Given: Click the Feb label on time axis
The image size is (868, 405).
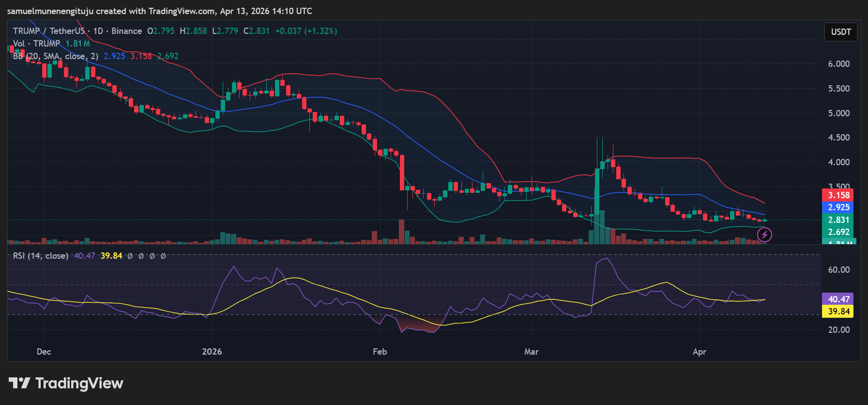Looking at the screenshot, I should (x=380, y=352).
